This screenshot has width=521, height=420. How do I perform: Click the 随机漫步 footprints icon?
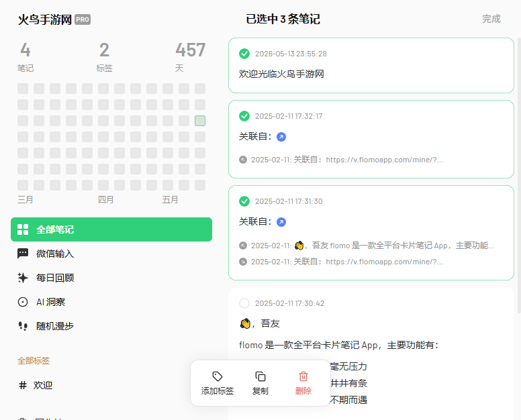tap(23, 326)
